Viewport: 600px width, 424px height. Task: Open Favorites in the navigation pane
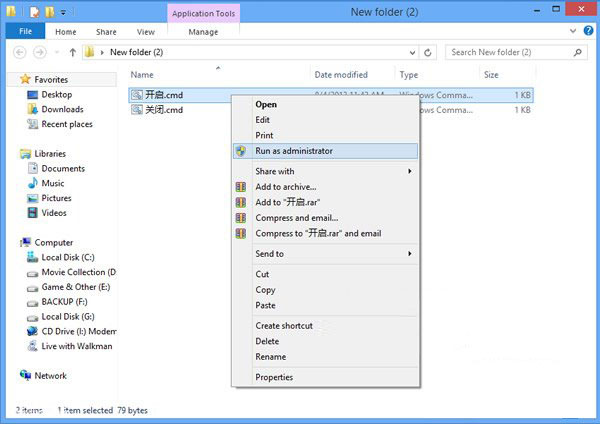[x=51, y=80]
